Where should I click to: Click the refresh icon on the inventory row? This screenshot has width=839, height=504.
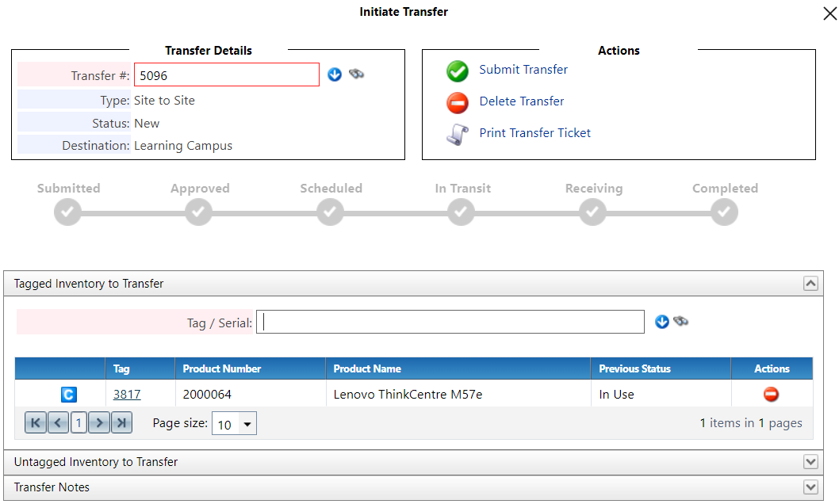pos(68,394)
